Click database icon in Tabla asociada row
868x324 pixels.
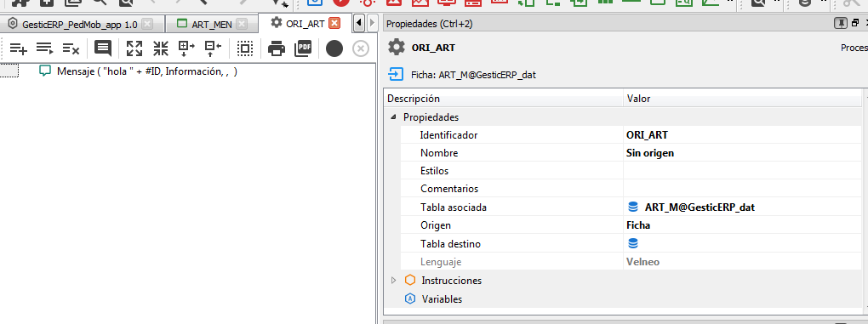[633, 207]
